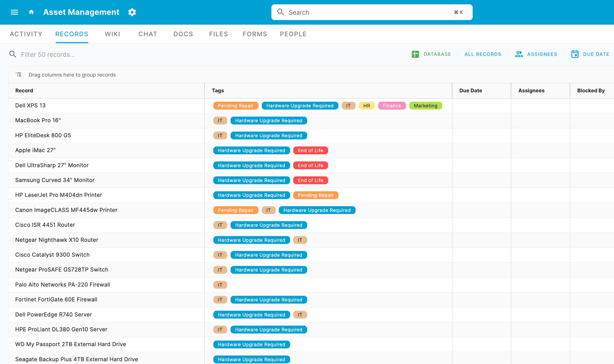This screenshot has height=364, width=614.
Task: Click the Due Date filter button
Action: click(590, 54)
